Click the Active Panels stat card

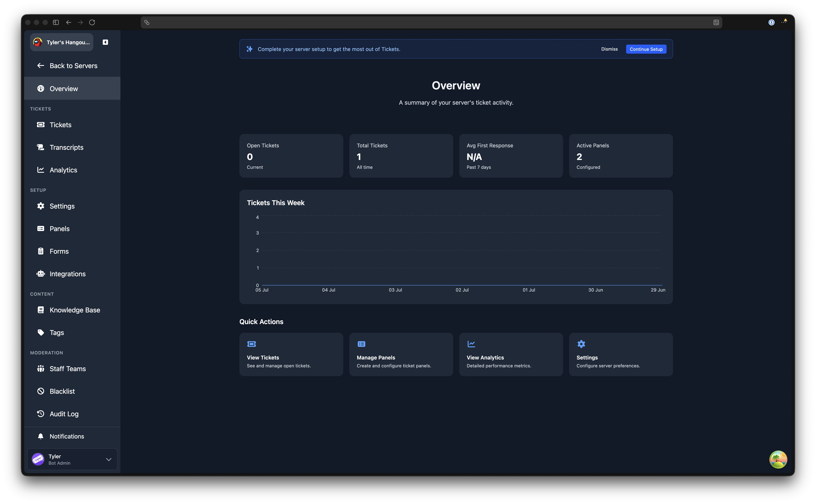tap(621, 156)
